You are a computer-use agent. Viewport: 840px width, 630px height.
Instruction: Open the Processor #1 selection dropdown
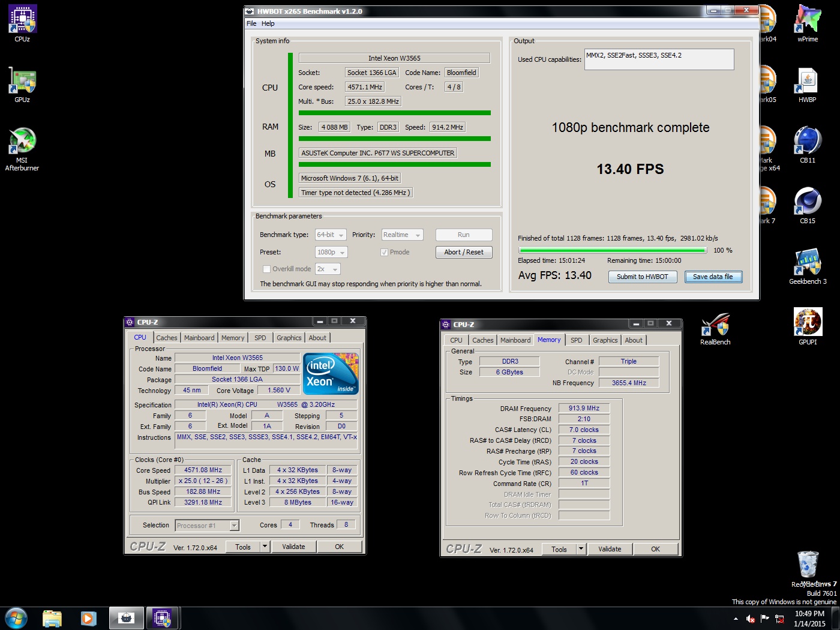pyautogui.click(x=207, y=526)
